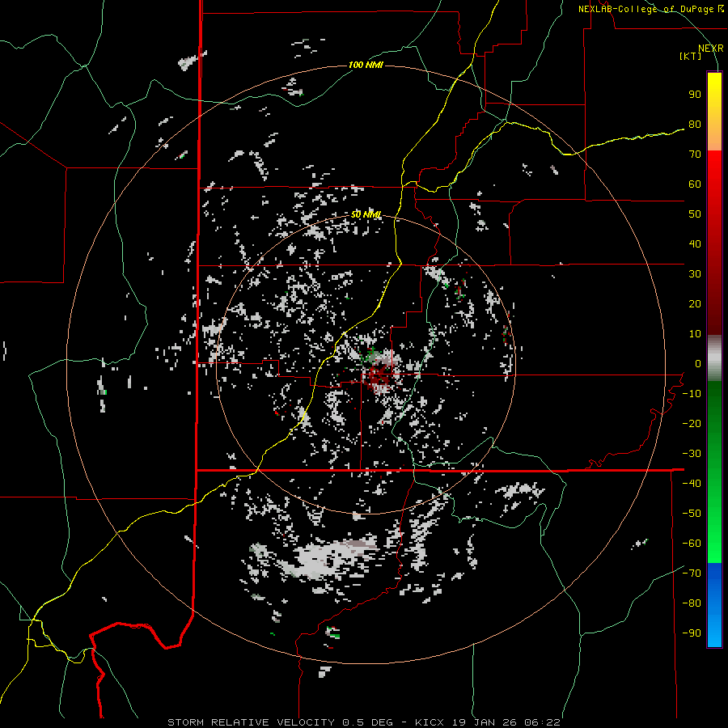Image resolution: width=728 pixels, height=728 pixels.
Task: Click the -80 value on the velocity scale
Action: [x=692, y=603]
